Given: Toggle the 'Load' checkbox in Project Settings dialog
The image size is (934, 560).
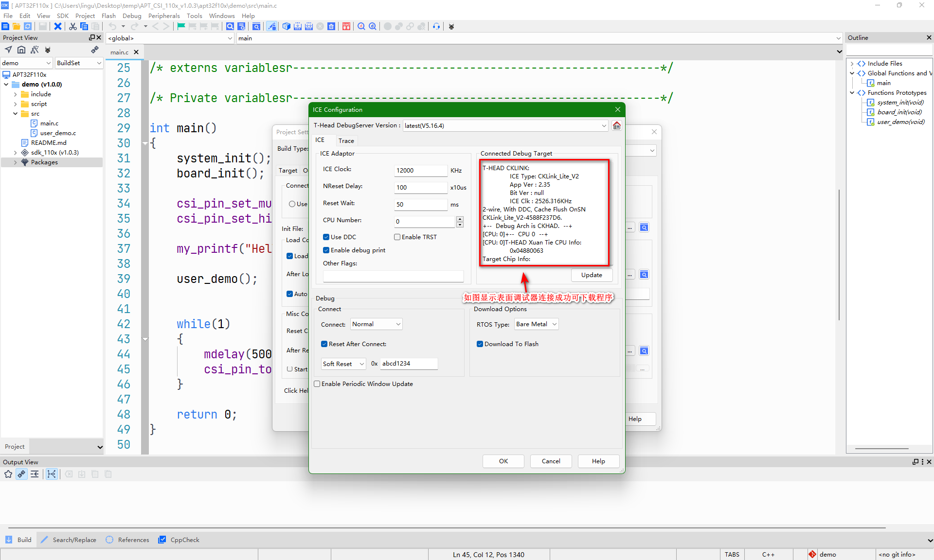Looking at the screenshot, I should (289, 256).
